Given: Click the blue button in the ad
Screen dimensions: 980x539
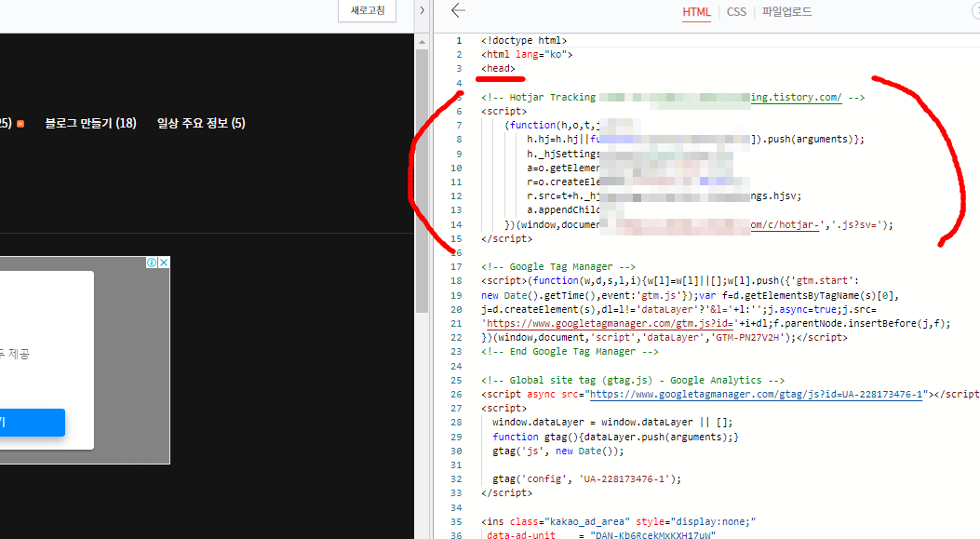Looking at the screenshot, I should click(x=33, y=423).
